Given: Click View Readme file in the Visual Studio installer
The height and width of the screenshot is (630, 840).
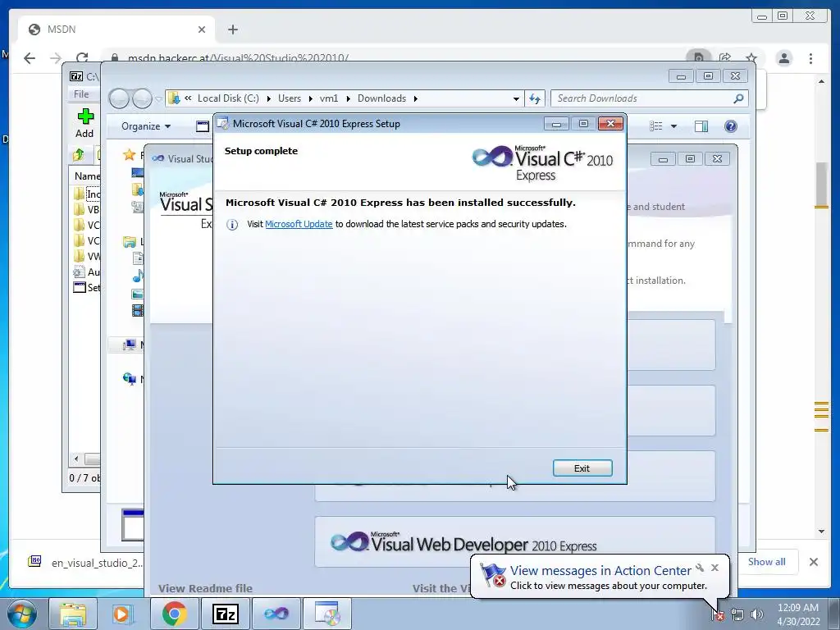Looking at the screenshot, I should pos(205,588).
